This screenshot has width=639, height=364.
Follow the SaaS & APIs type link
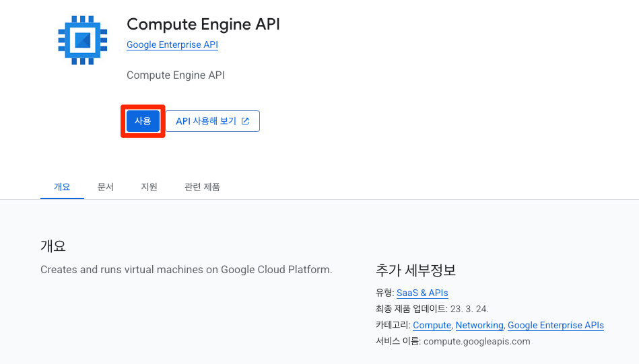coord(422,293)
